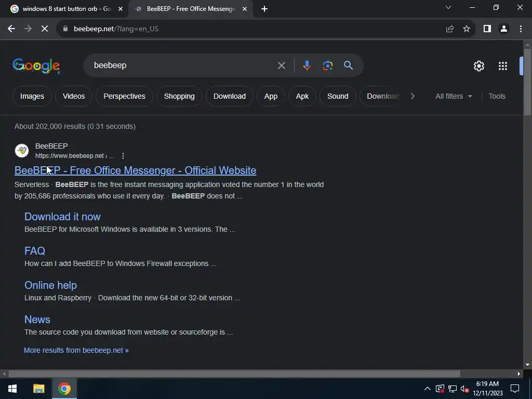
Task: Open Google apps grid
Action: tap(503, 66)
